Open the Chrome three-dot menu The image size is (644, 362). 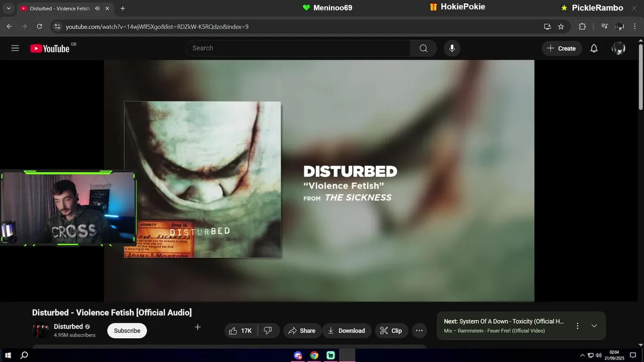click(x=635, y=26)
